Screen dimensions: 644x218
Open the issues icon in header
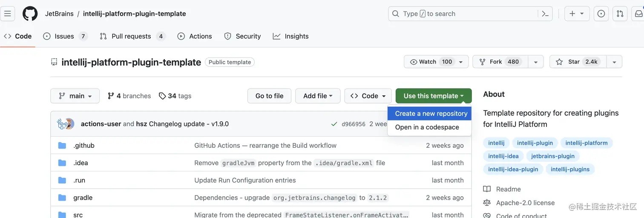601,14
